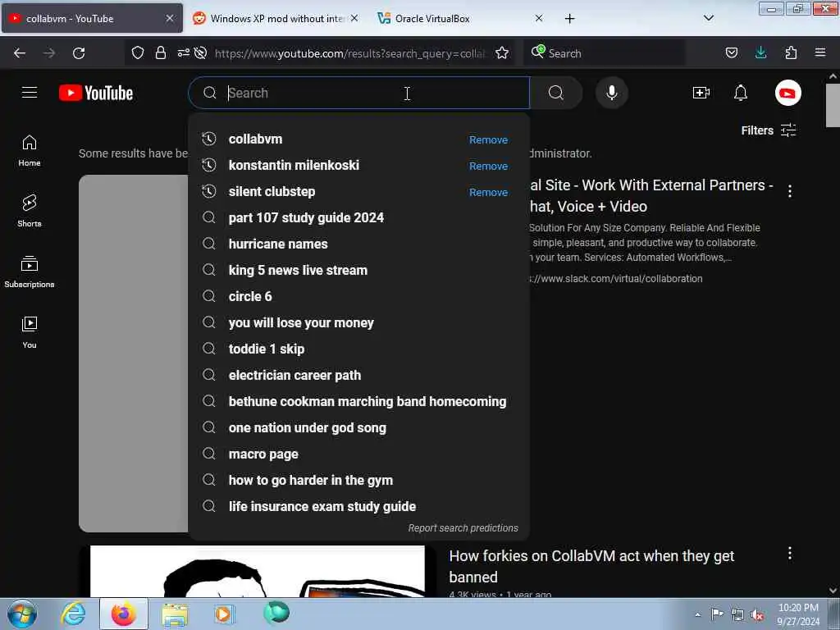Remove collabvm from search history
840x630 pixels.
(x=488, y=139)
